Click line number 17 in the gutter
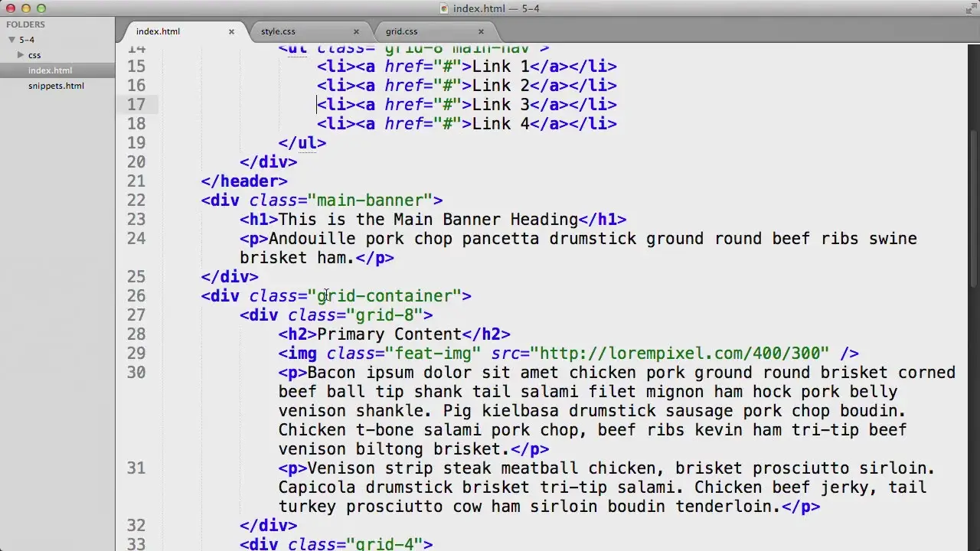 136,105
